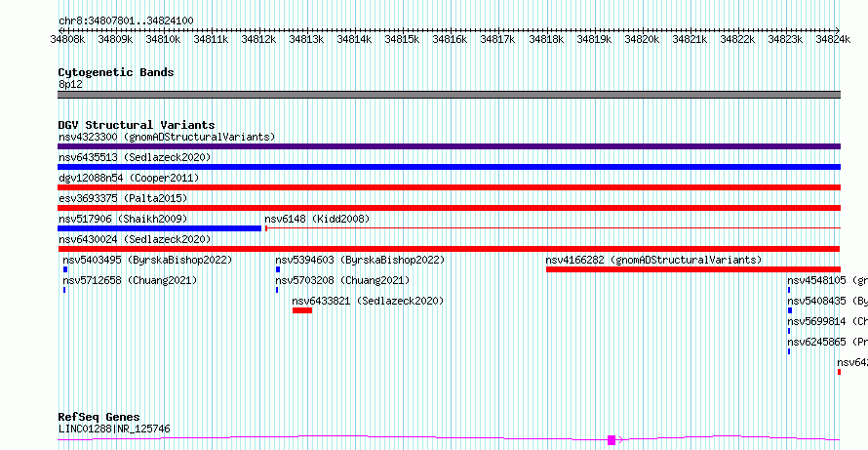Screen dimensions: 868x450
Task: Click the 34816k ruler position
Action: [450, 39]
